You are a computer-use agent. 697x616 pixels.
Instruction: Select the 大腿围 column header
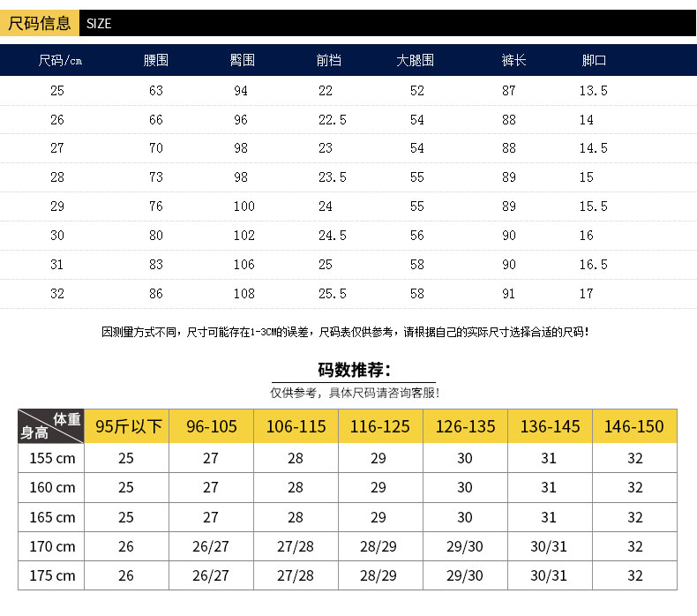tap(415, 60)
